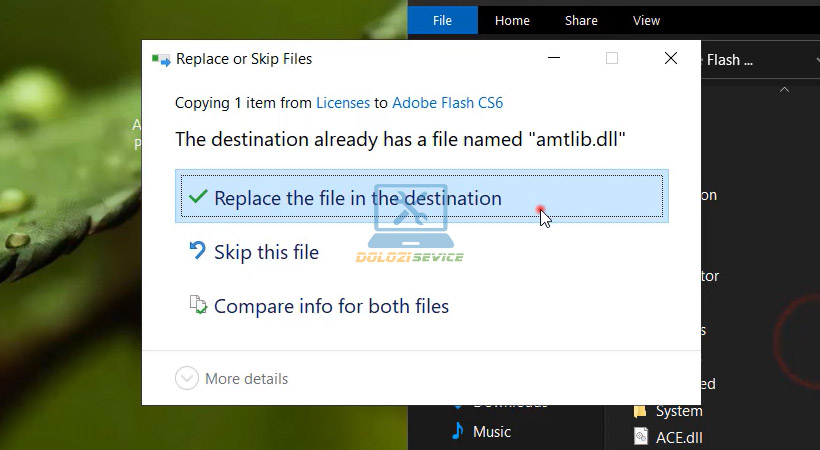Select the Music note icon in sidebar
This screenshot has height=450, width=820.
pos(458,431)
